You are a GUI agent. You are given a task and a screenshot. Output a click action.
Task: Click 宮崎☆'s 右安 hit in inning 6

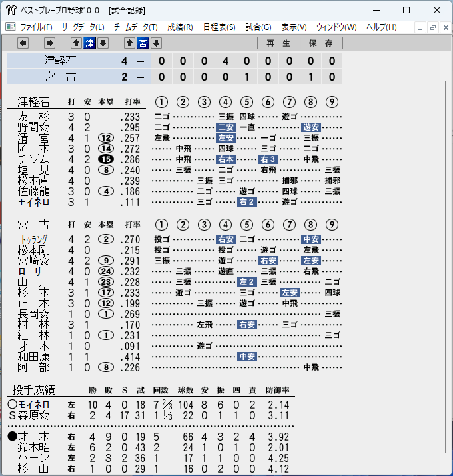tap(268, 261)
